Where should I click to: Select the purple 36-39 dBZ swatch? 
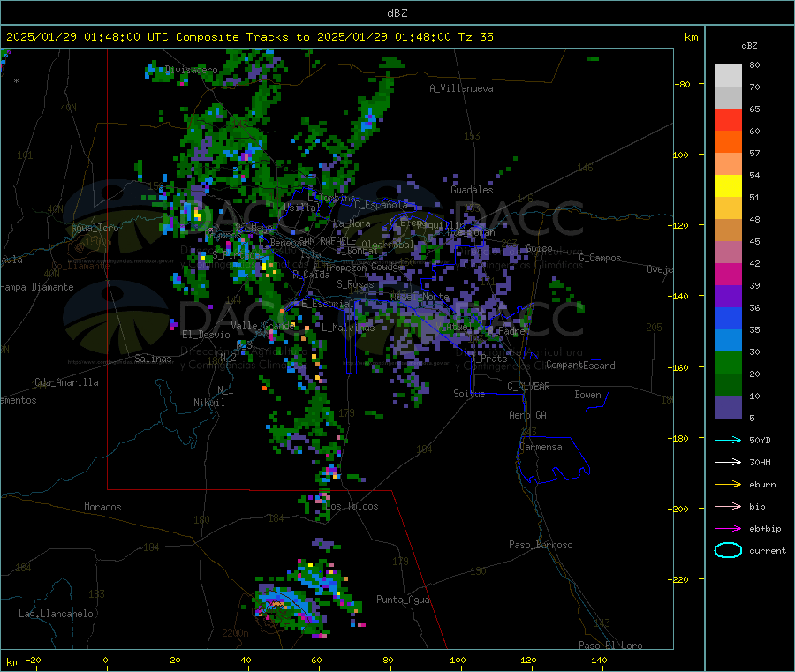click(x=728, y=297)
